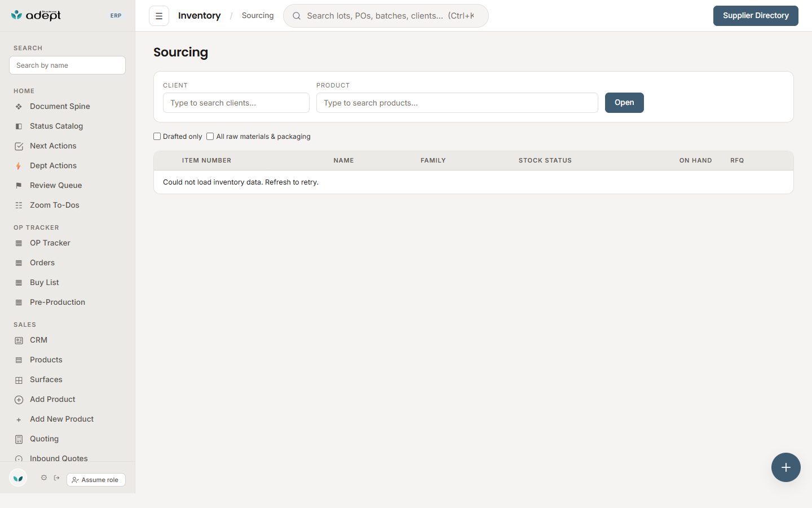Enable the Drafted only checkbox

tap(157, 137)
